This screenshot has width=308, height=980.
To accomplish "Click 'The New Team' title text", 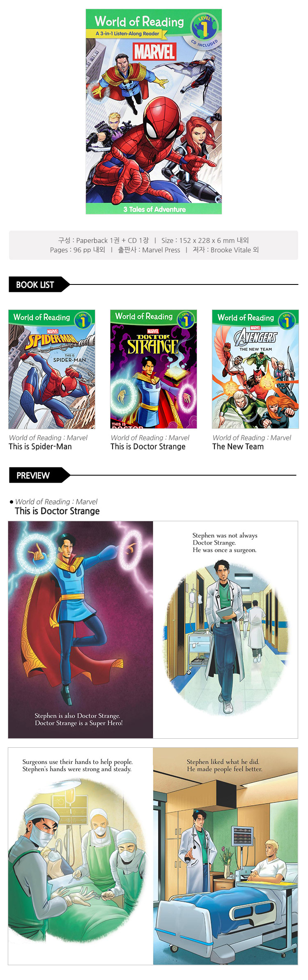I will coord(238,446).
